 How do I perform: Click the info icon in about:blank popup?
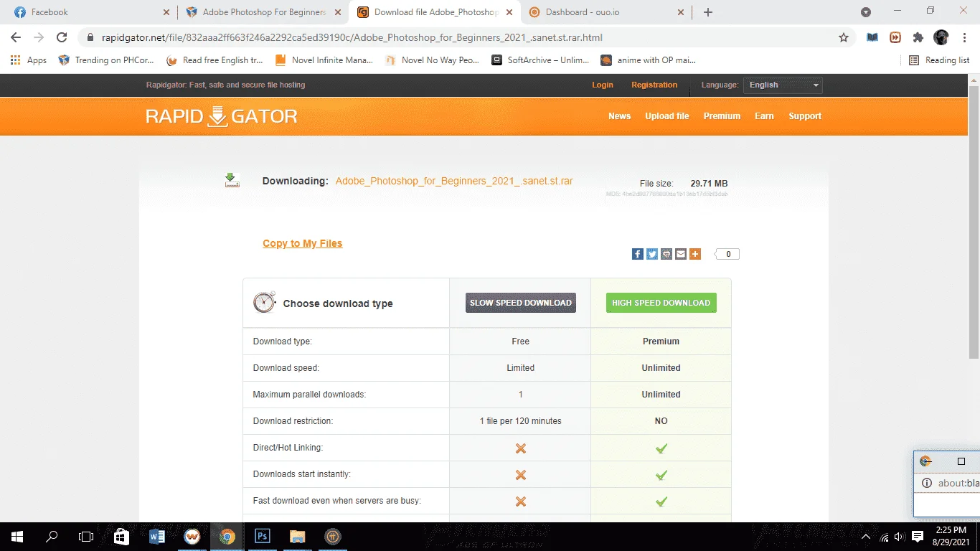926,483
